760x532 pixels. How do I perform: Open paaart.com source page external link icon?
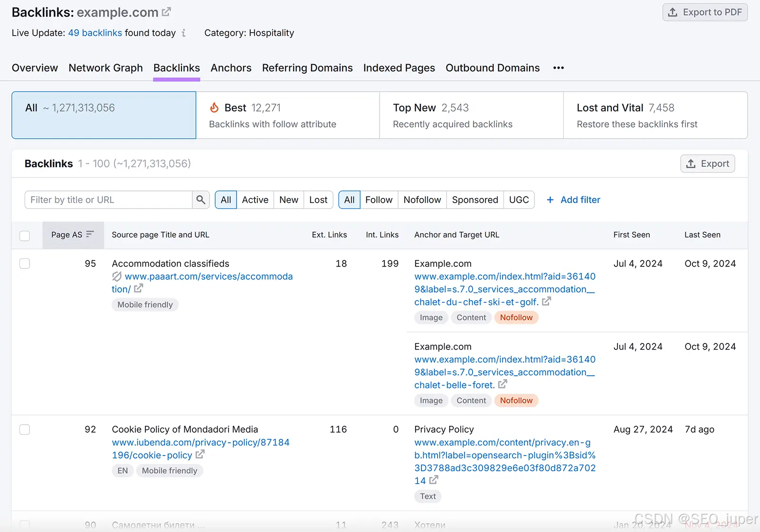pos(139,288)
